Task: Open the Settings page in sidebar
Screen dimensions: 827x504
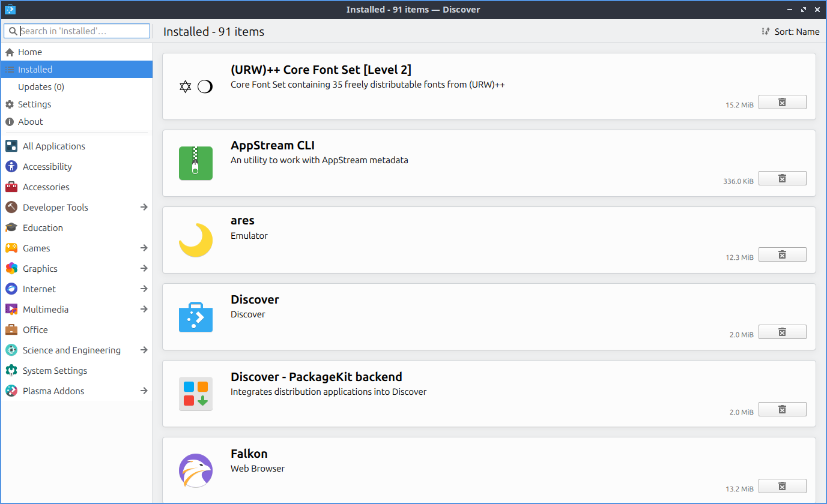Action: [x=34, y=104]
